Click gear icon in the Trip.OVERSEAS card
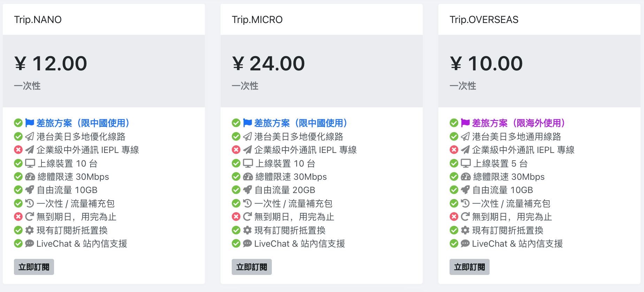Screen dimensions: 644x292 click(465, 230)
